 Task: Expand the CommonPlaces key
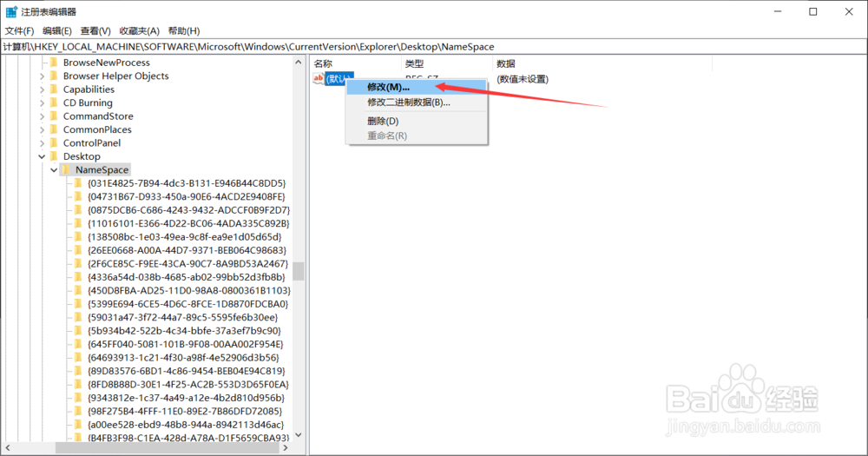point(42,129)
